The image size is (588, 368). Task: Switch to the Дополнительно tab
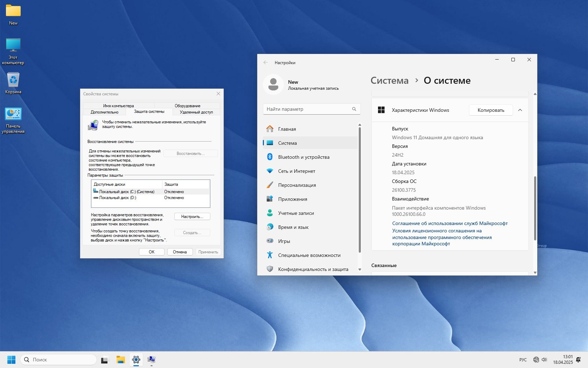pos(104,112)
